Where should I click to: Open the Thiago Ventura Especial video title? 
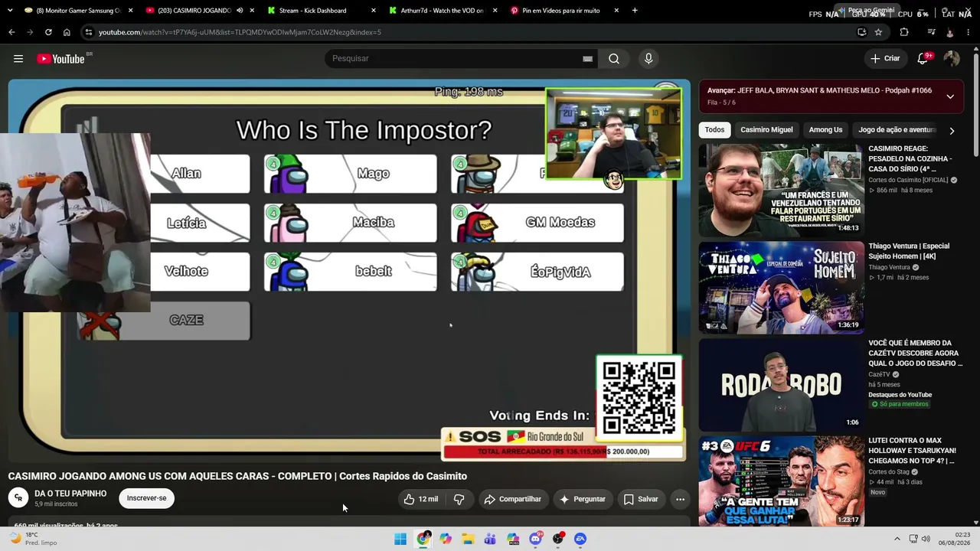click(909, 251)
